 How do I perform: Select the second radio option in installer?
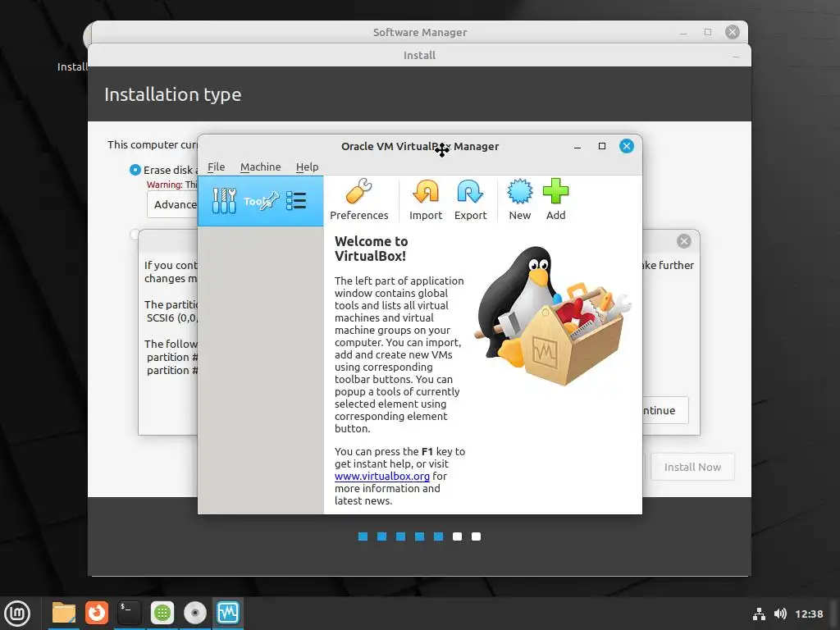pos(135,234)
